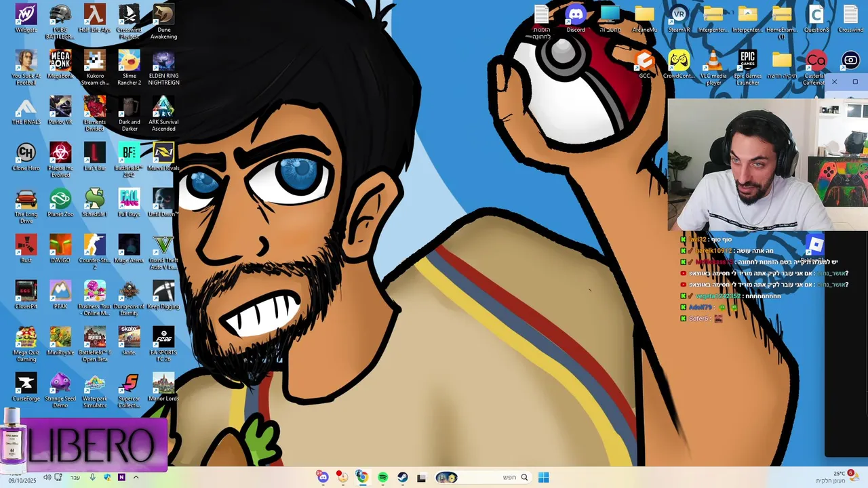The width and height of the screenshot is (868, 488).
Task: Open Waterpark Simulator shortcut
Action: point(95,390)
